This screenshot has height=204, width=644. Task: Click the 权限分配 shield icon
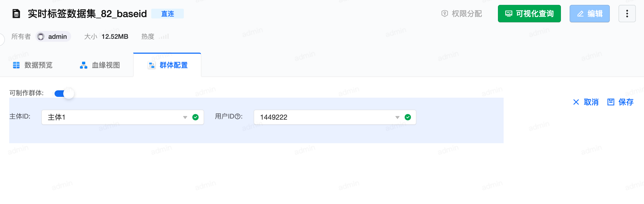pos(444,14)
